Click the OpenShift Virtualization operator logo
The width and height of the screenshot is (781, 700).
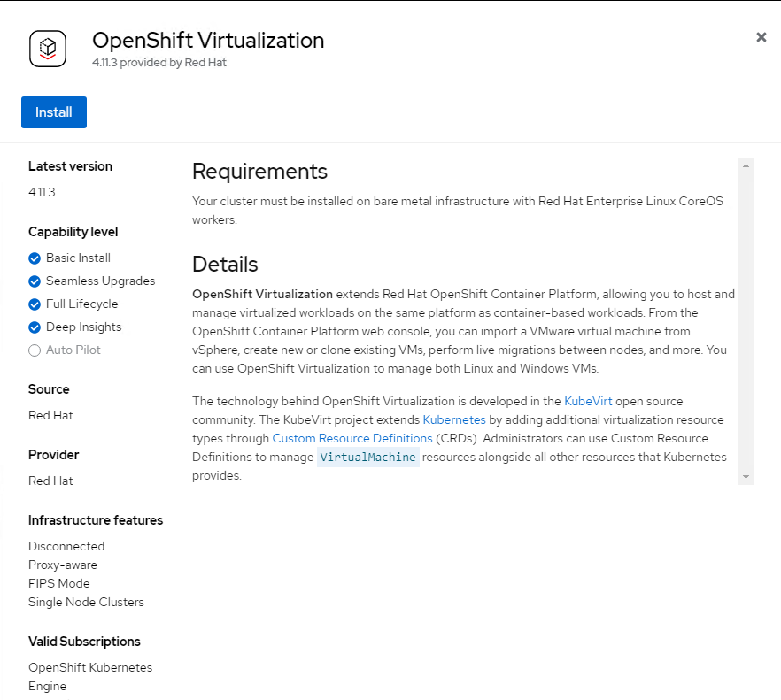48,49
